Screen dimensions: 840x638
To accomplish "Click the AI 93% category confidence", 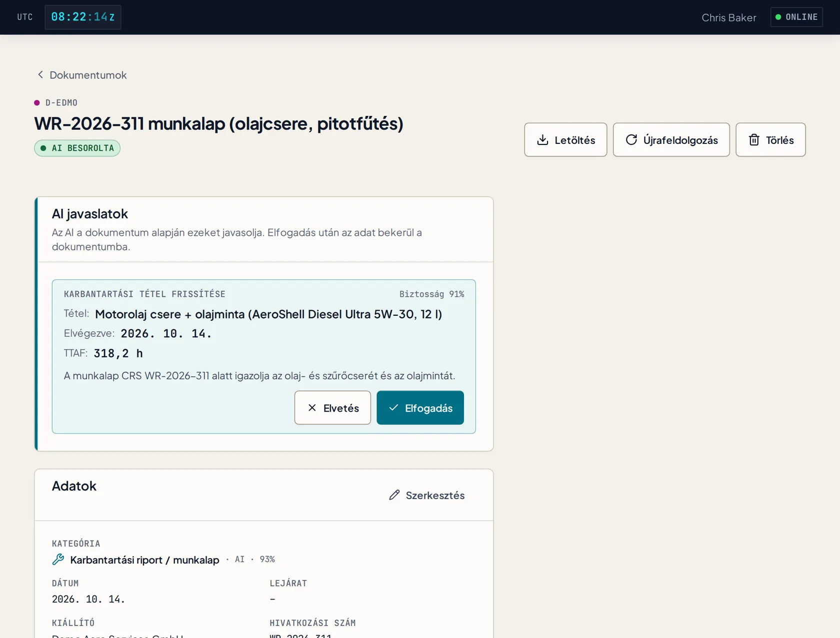I will coord(255,560).
